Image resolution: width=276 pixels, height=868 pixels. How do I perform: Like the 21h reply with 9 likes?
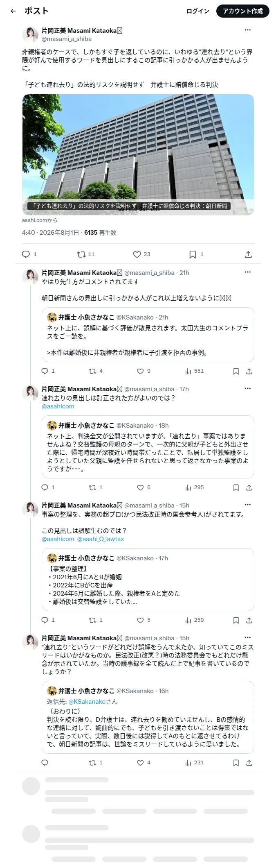[144, 371]
